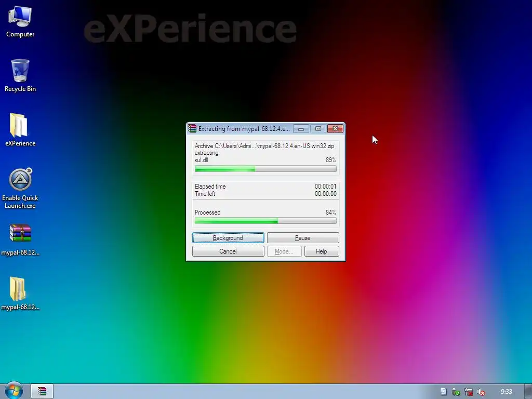Image resolution: width=532 pixels, height=399 pixels.
Task: Click the Elapsed time value 00:00:01
Action: pyautogui.click(x=325, y=187)
